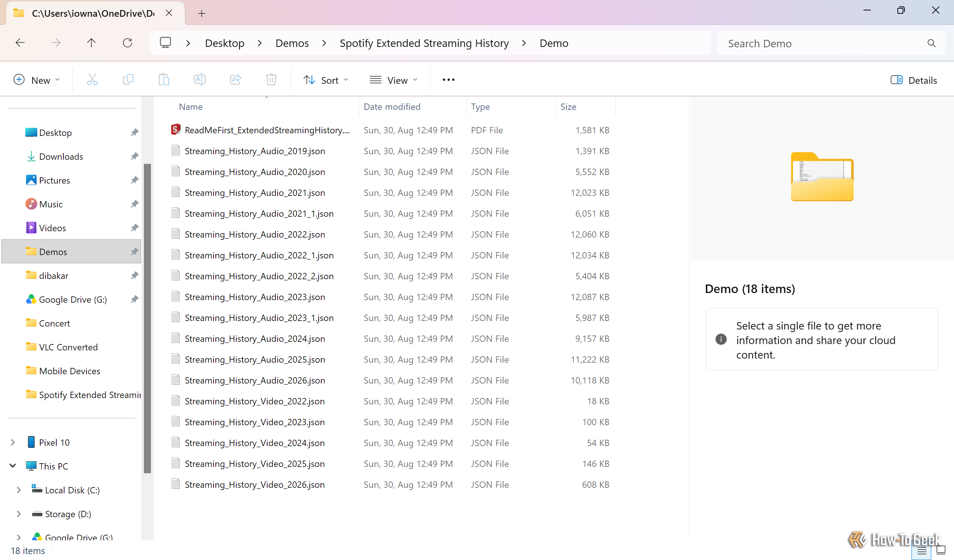
Task: Switch to details list view icon in status bar
Action: tap(922, 550)
